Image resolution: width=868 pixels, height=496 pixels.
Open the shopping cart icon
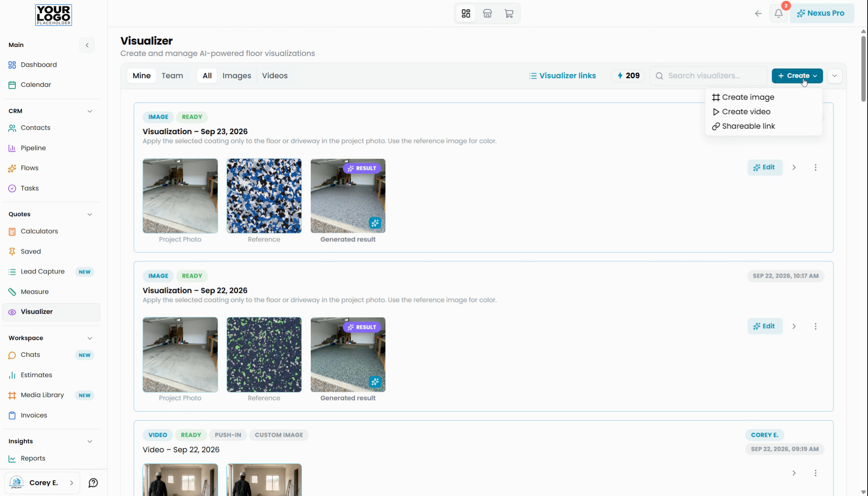pyautogui.click(x=509, y=13)
